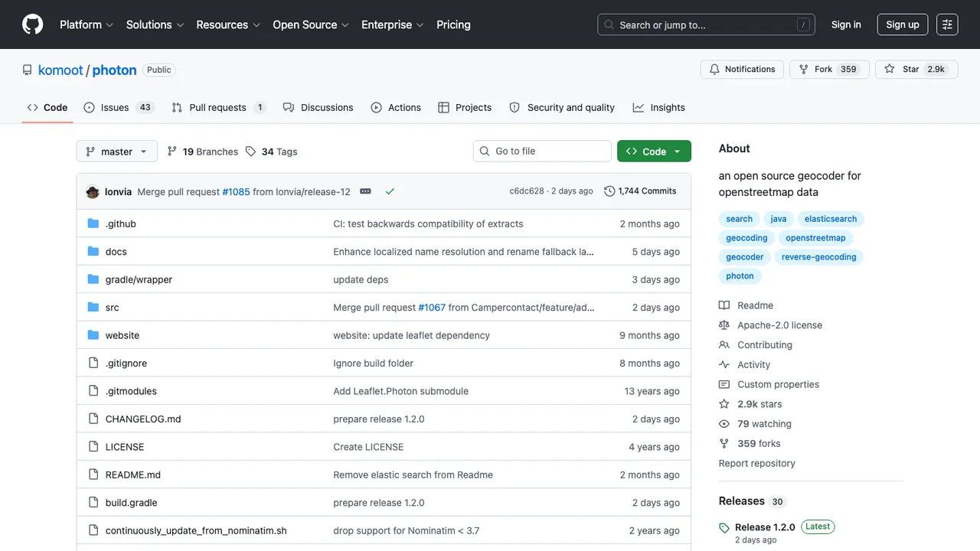
Task: Click the Activity pulse icon
Action: tap(724, 365)
